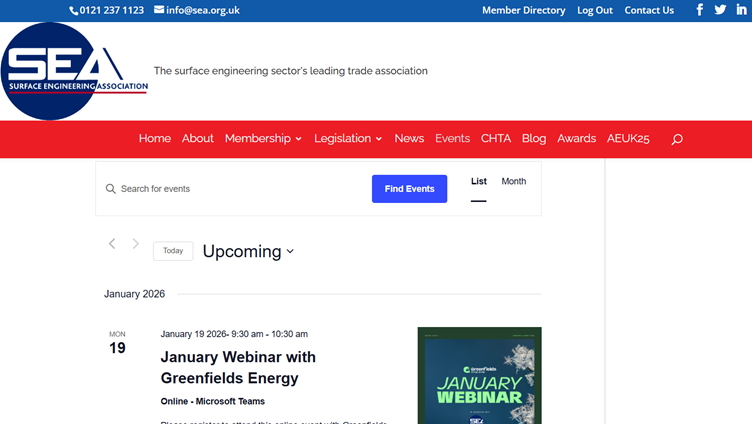Open the Contact Us link
The image size is (752, 424).
click(649, 10)
